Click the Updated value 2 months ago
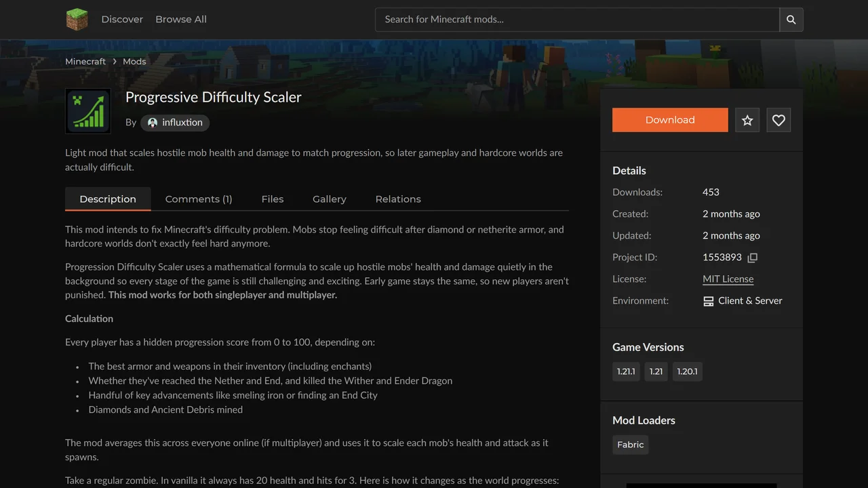868x488 pixels. [731, 236]
